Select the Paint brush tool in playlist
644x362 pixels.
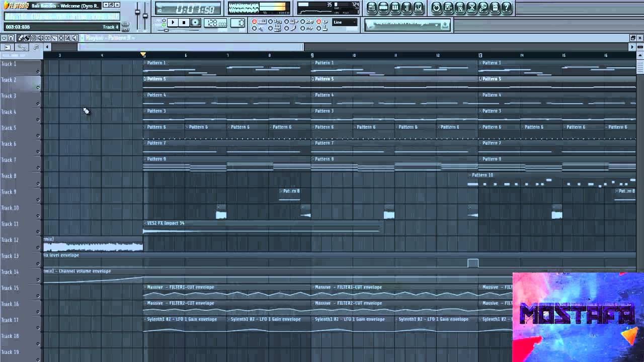pos(27,38)
